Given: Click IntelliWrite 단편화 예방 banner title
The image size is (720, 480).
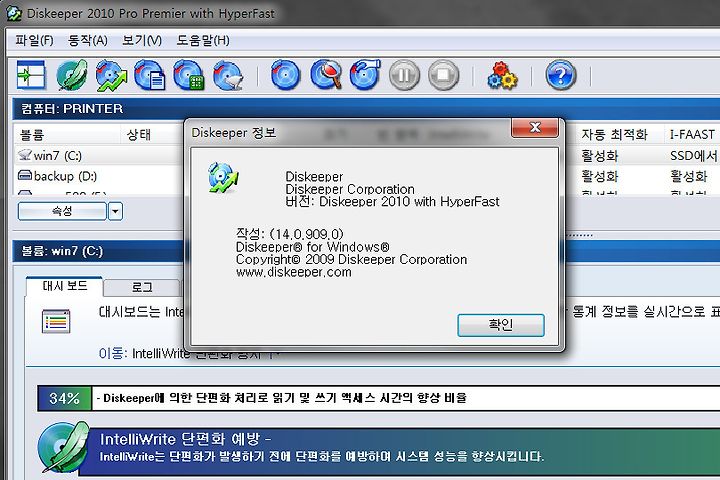Looking at the screenshot, I should pos(186,439).
